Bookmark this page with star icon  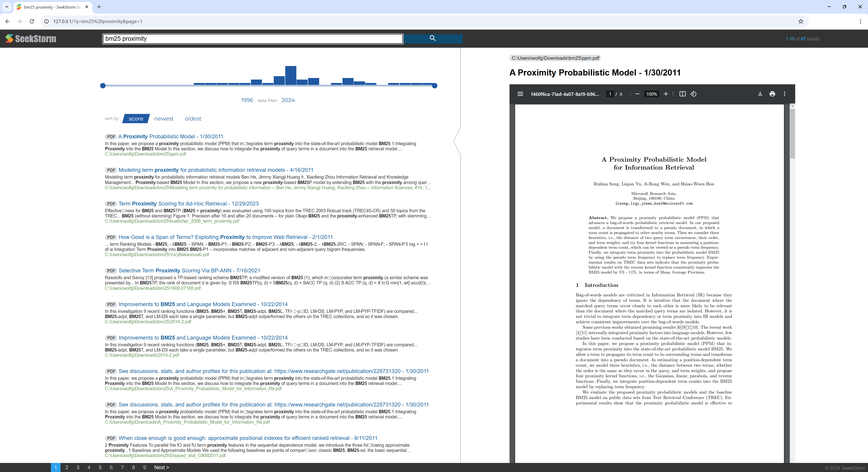click(x=801, y=21)
